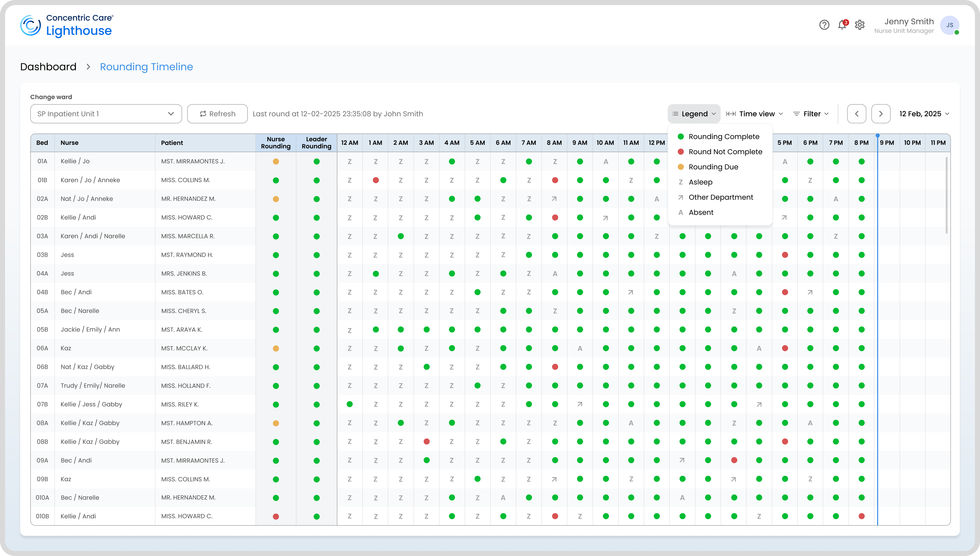Click Jenny Smith user name
Viewport: 980px width, 556px height.
click(x=909, y=21)
